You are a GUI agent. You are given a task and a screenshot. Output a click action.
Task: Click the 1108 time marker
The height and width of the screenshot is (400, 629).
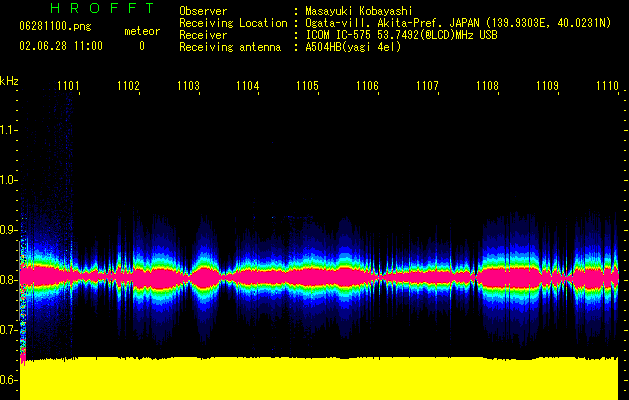coord(488,85)
